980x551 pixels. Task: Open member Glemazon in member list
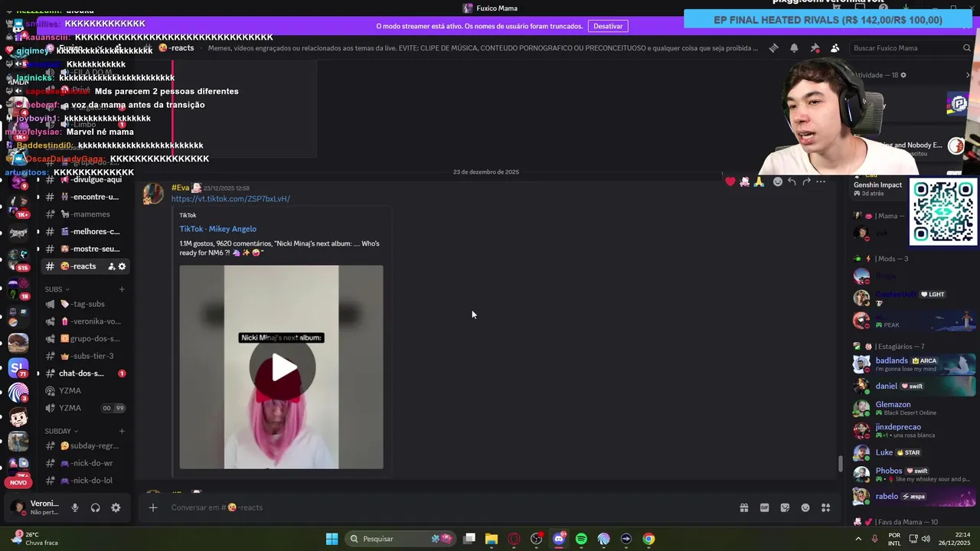913,408
